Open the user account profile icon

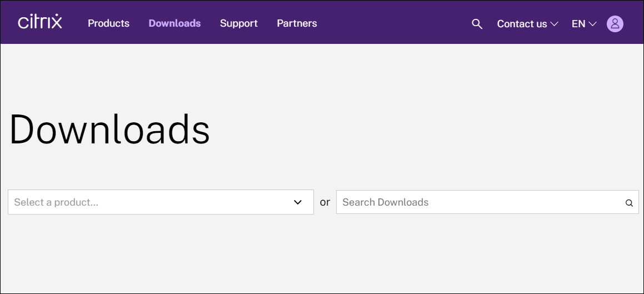click(615, 24)
